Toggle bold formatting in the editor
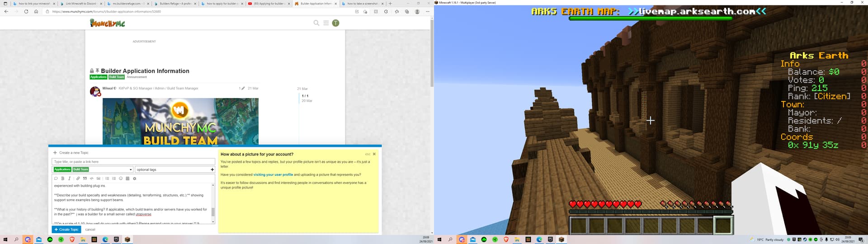868x244 pixels. click(63, 178)
